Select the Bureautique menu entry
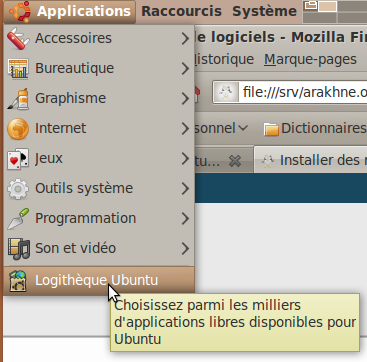The height and width of the screenshot is (362, 367). (99, 68)
